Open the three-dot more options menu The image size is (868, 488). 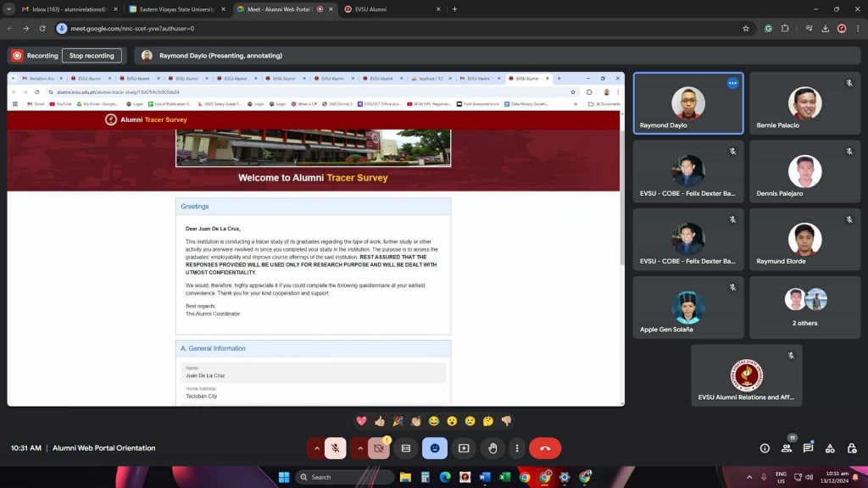[x=517, y=448]
